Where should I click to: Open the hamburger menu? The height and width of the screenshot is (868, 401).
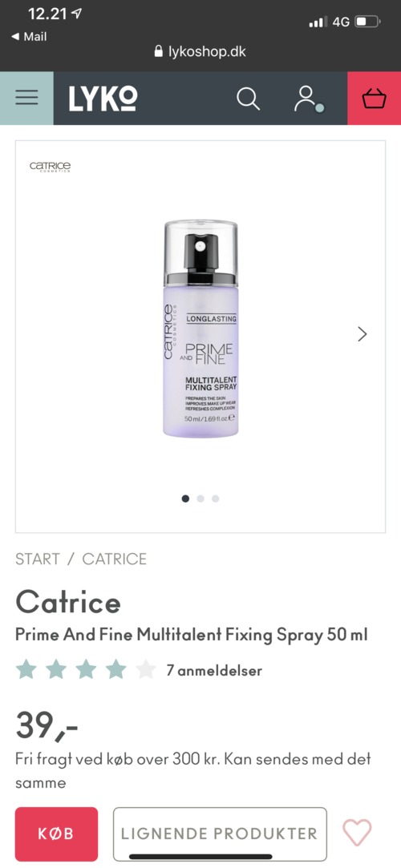coord(26,98)
